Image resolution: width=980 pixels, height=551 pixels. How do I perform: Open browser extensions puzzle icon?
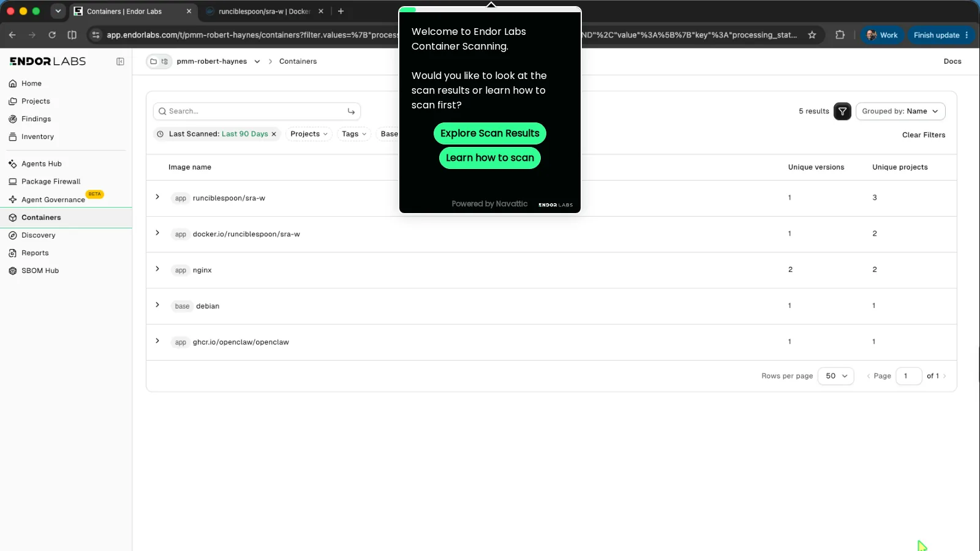point(840,35)
